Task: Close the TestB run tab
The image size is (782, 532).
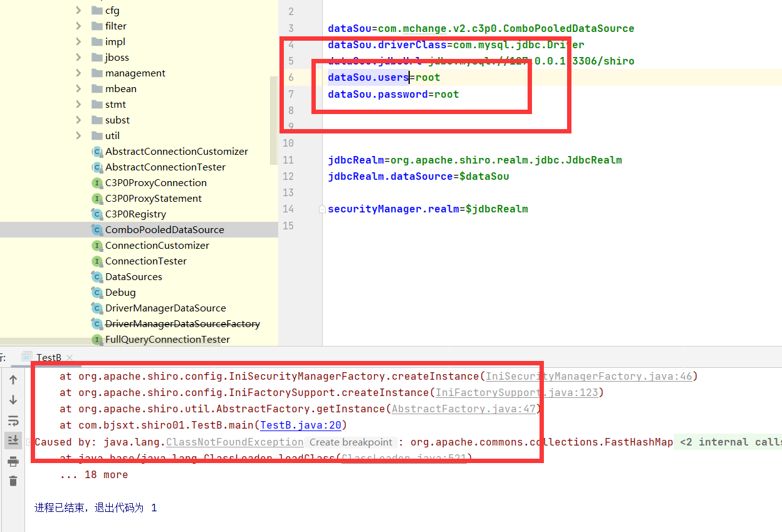Action: click(70, 358)
